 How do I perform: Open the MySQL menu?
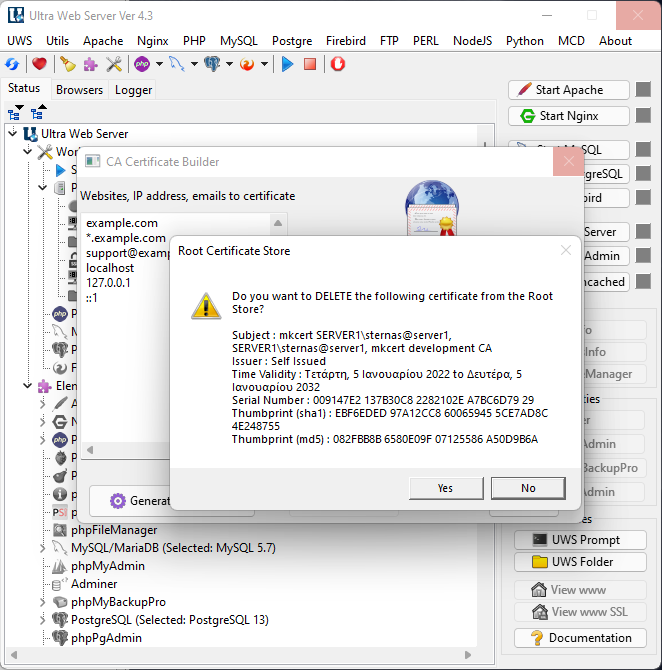238,41
